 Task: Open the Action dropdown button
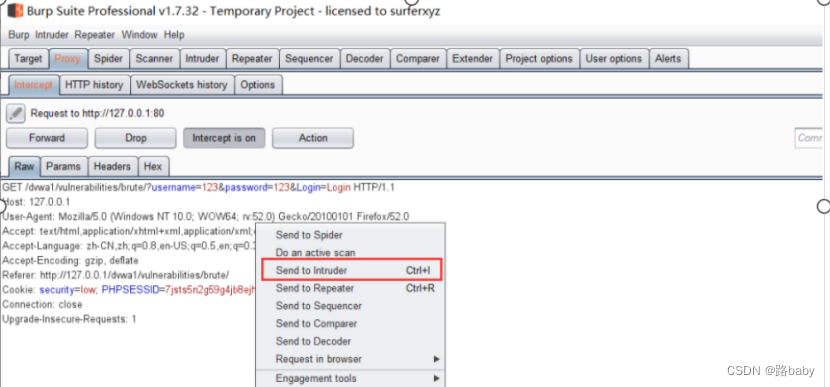(313, 138)
